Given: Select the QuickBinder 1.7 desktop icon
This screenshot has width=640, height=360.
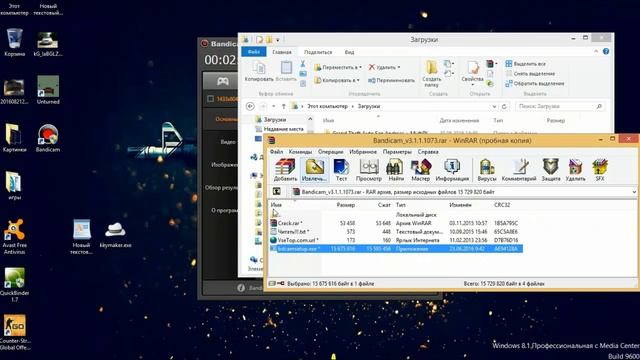Looking at the screenshot, I should (14, 284).
